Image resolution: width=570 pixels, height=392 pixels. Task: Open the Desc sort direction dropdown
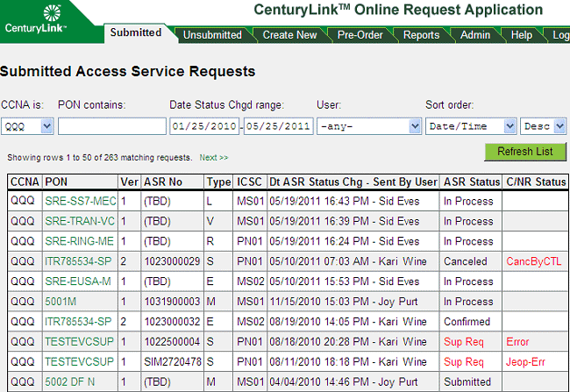coord(543,126)
